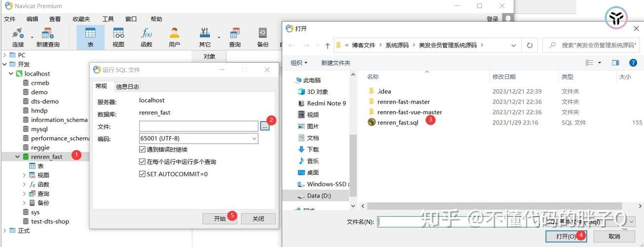The width and height of the screenshot is (644, 247).
Task: Switch to 信息日志 tab
Action: pos(127,86)
